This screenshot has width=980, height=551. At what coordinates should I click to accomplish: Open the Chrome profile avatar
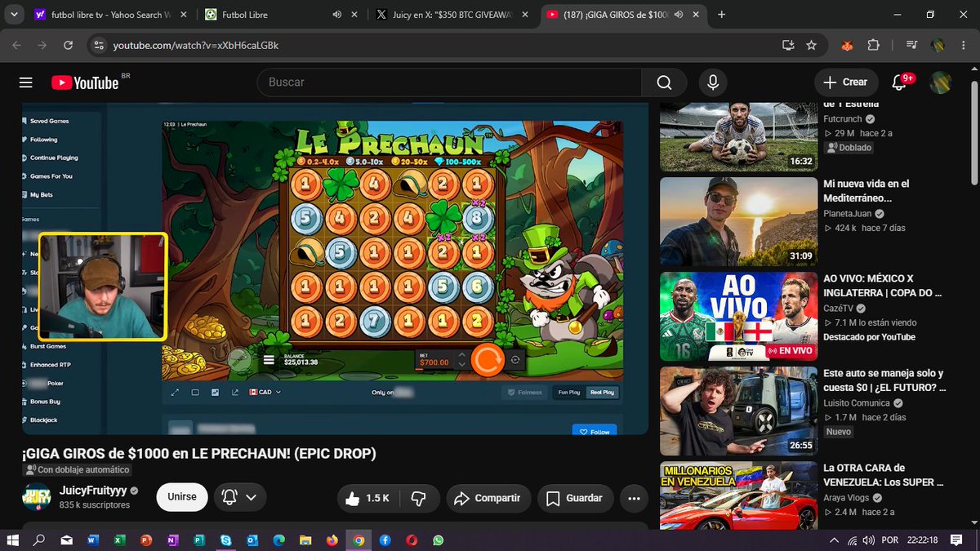pos(938,46)
